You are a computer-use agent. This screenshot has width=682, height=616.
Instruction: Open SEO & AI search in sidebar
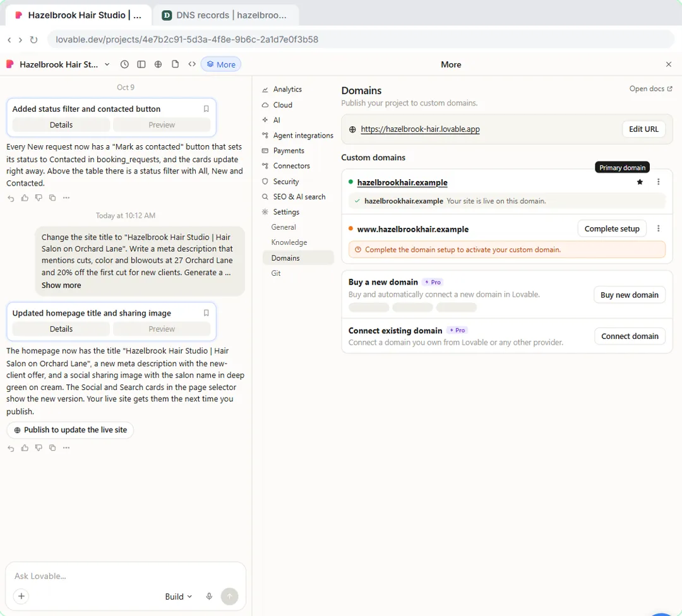pyautogui.click(x=298, y=197)
